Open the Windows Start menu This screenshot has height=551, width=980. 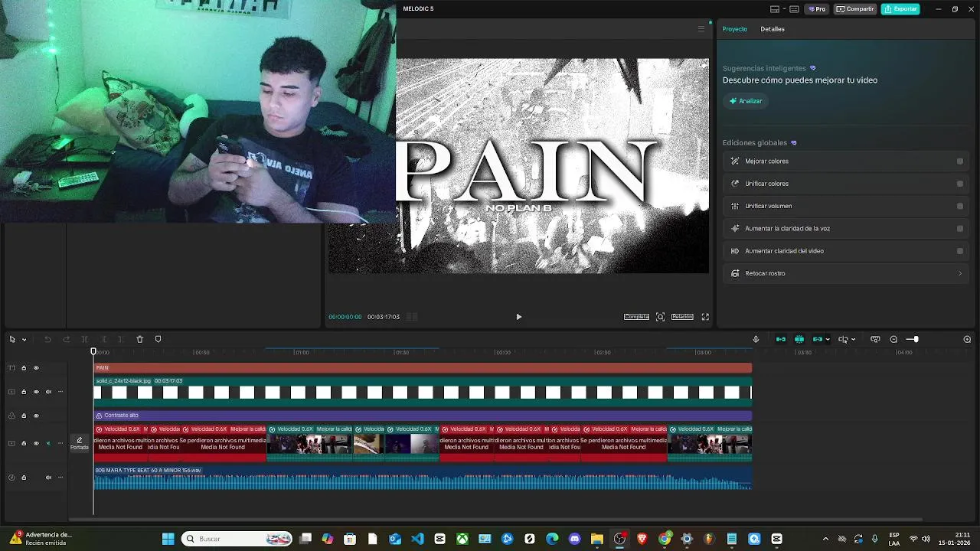tap(168, 539)
